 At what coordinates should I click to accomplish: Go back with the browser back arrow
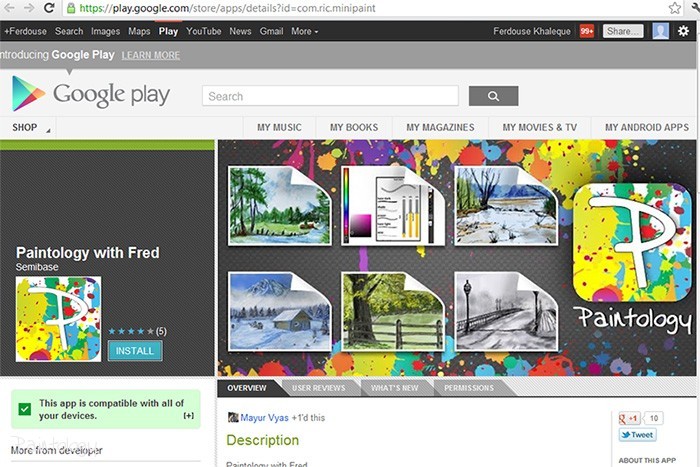coord(9,8)
